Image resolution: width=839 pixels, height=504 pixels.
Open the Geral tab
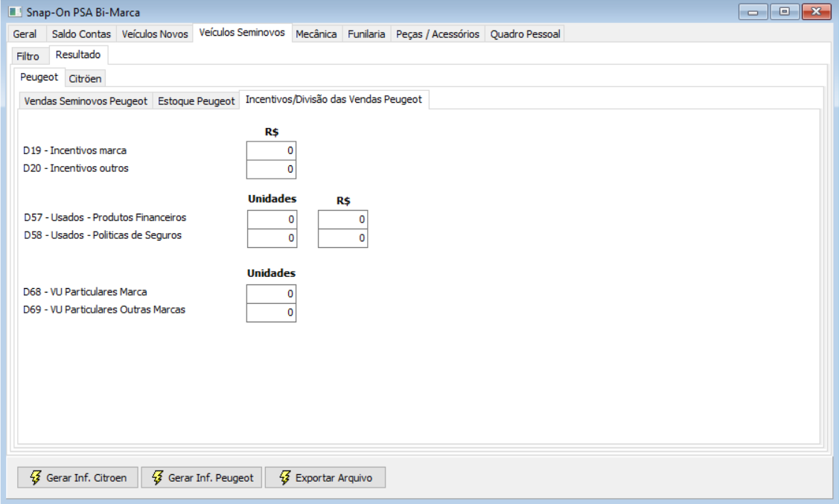[x=25, y=34]
